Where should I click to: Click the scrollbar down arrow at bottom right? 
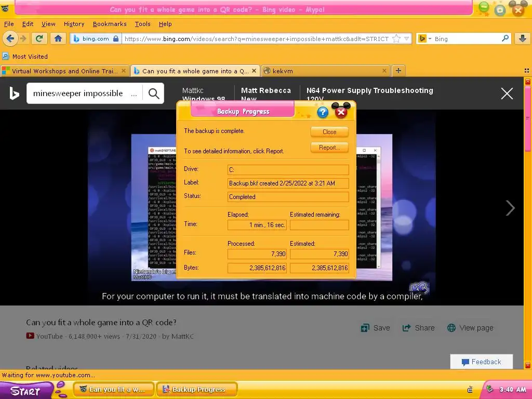528,365
